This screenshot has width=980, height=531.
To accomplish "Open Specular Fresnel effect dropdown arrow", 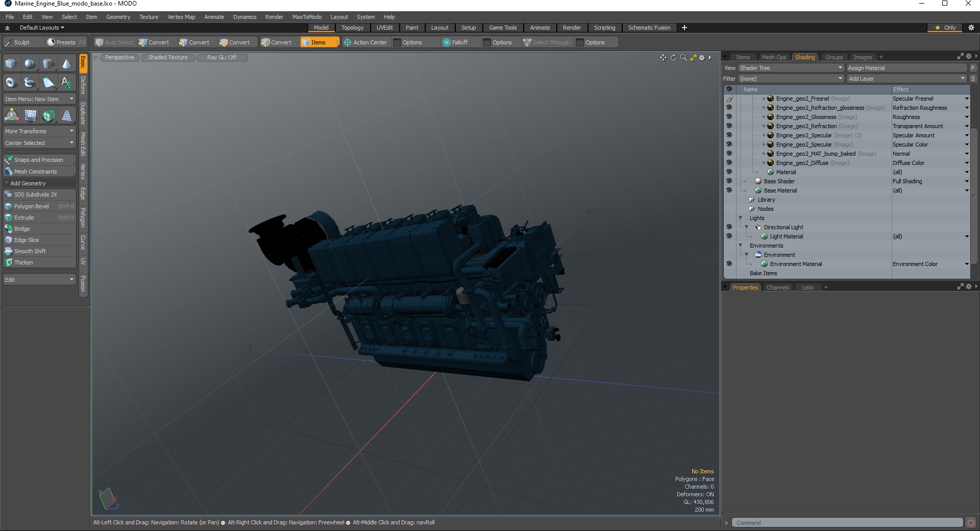I will pyautogui.click(x=966, y=99).
